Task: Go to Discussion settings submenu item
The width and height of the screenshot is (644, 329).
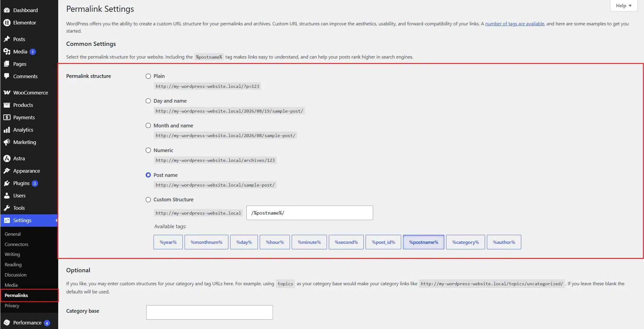Action: click(15, 275)
